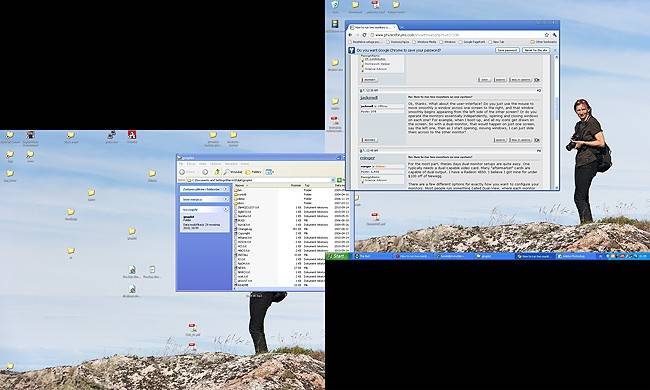Collapse the Details panel in Explorer sidebar
This screenshot has width=650, height=390.
226,210
